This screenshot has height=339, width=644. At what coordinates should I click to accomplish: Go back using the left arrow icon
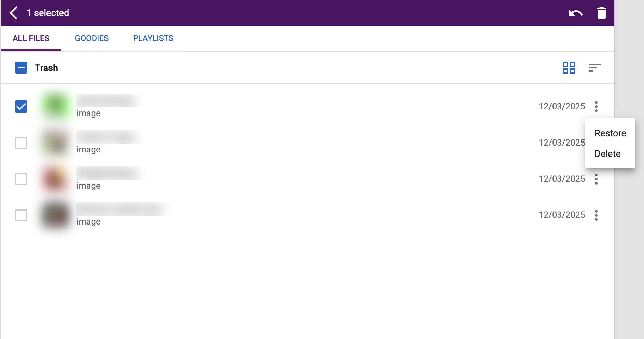pos(14,13)
